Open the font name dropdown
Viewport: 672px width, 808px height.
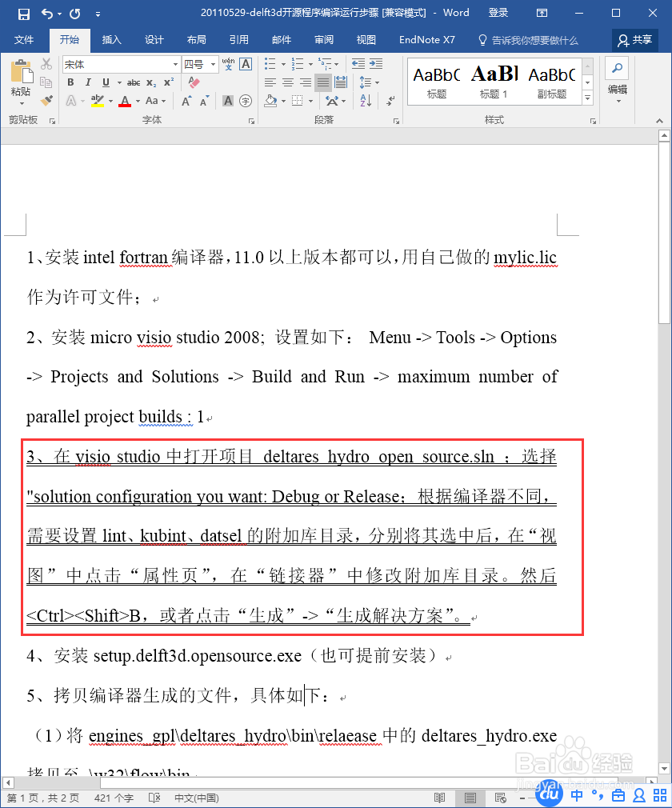point(176,64)
